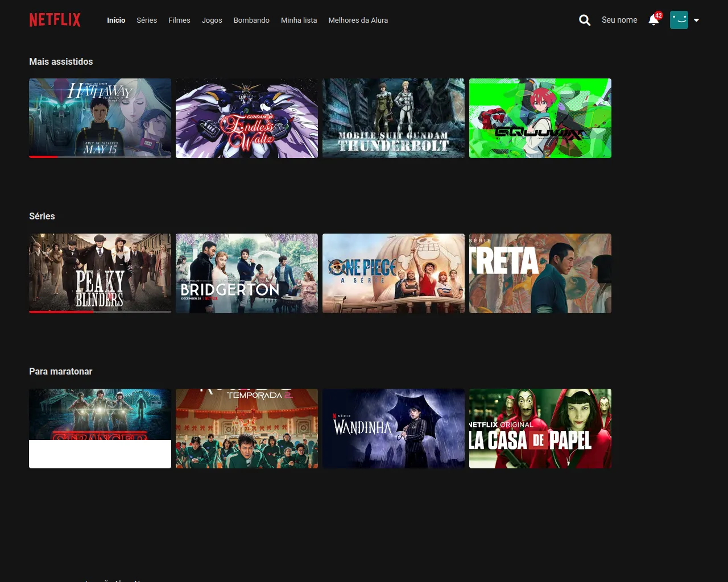Screen dimensions: 728x582
Task: Select Bombando in the navigation bar
Action: point(251,20)
